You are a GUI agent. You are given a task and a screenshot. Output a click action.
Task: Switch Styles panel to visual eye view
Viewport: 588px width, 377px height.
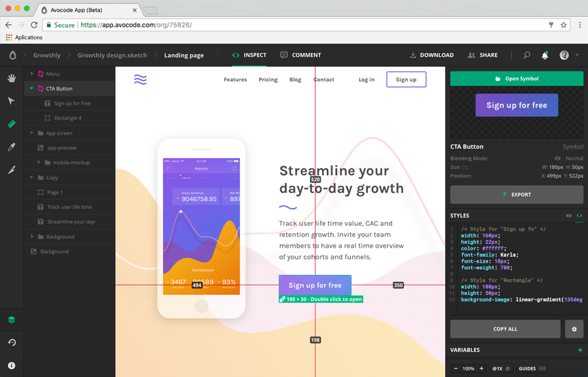coord(569,216)
